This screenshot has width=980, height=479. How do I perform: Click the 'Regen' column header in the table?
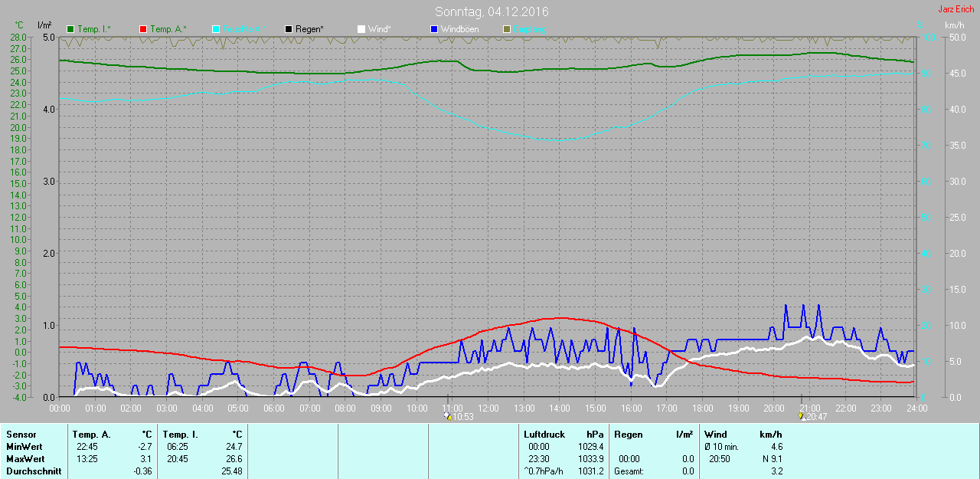[x=627, y=435]
